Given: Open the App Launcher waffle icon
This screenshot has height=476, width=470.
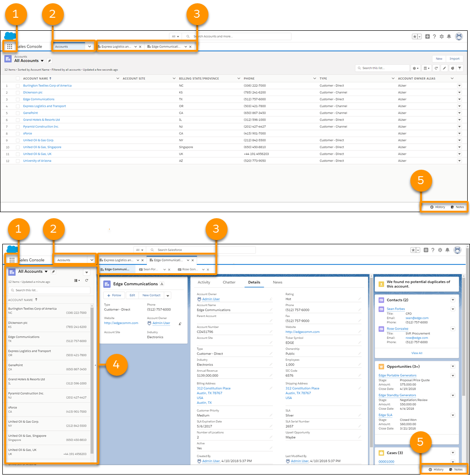Looking at the screenshot, I should coord(10,46).
